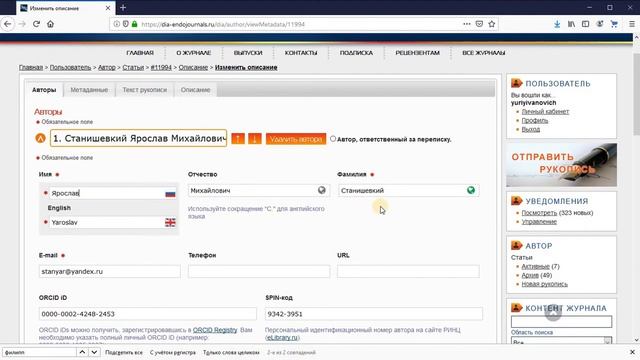Viewport: 640px width, 360px height.
Task: Open the ORCID Registry link
Action: tap(215, 330)
